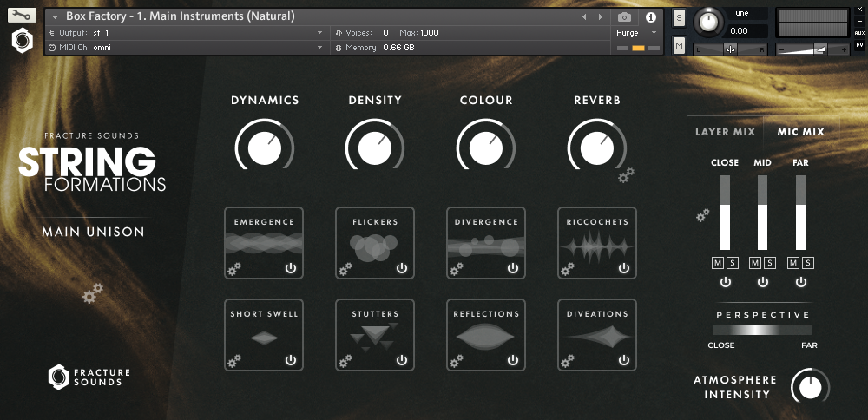
Task: Click the Emergence waveform graphic
Action: pos(264,244)
